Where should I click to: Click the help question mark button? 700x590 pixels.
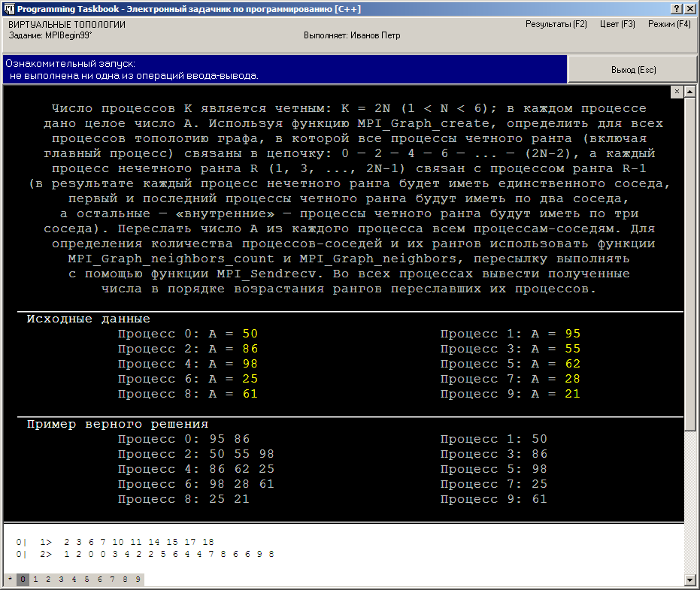point(677,7)
